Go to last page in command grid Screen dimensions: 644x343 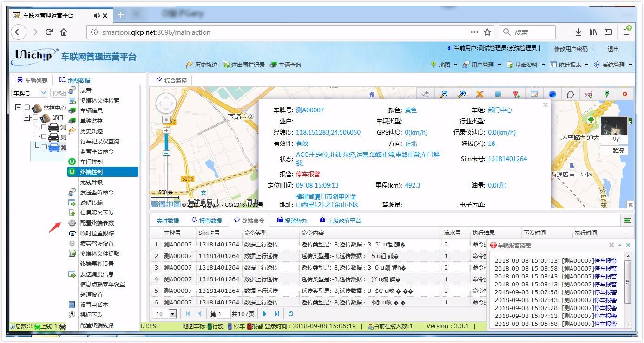coord(277,314)
